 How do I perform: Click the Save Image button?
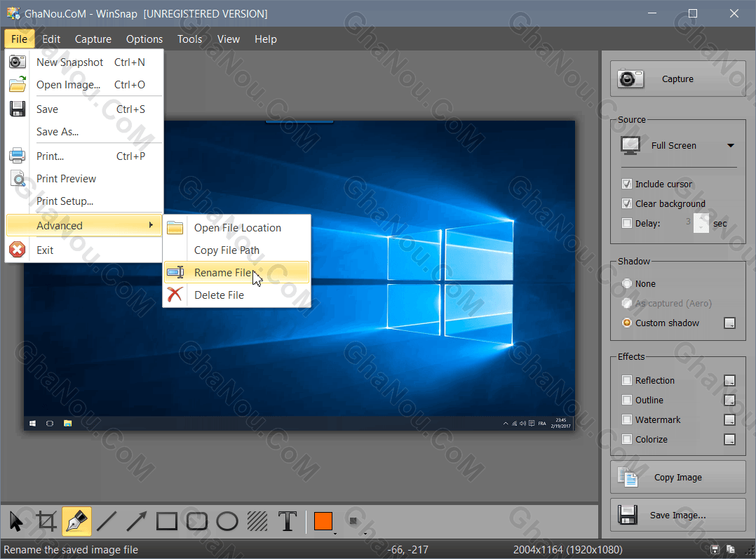click(x=678, y=515)
